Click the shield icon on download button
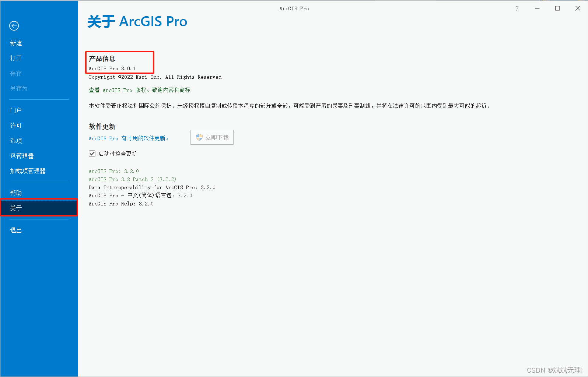 [x=199, y=137]
